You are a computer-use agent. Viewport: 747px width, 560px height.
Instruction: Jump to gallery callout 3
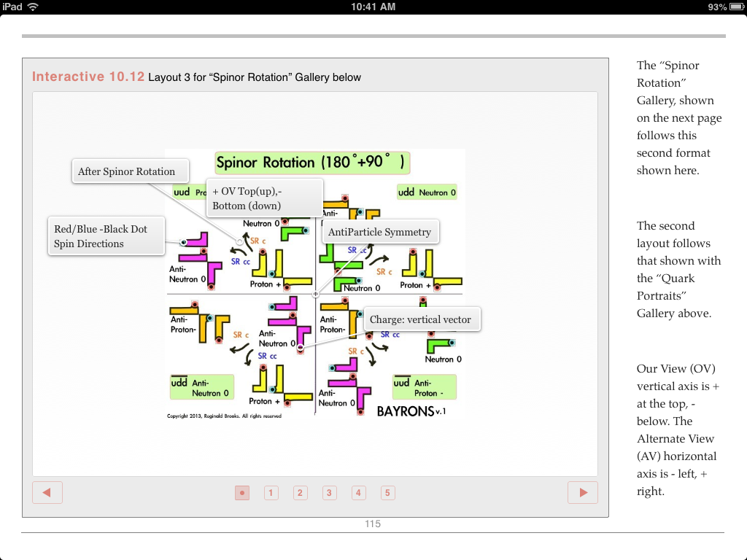click(x=329, y=493)
